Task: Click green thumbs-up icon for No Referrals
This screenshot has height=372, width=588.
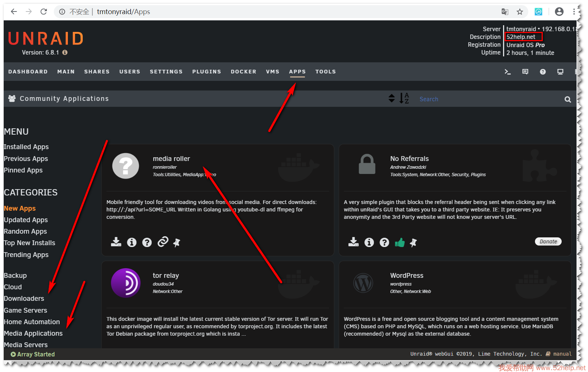Action: [400, 242]
